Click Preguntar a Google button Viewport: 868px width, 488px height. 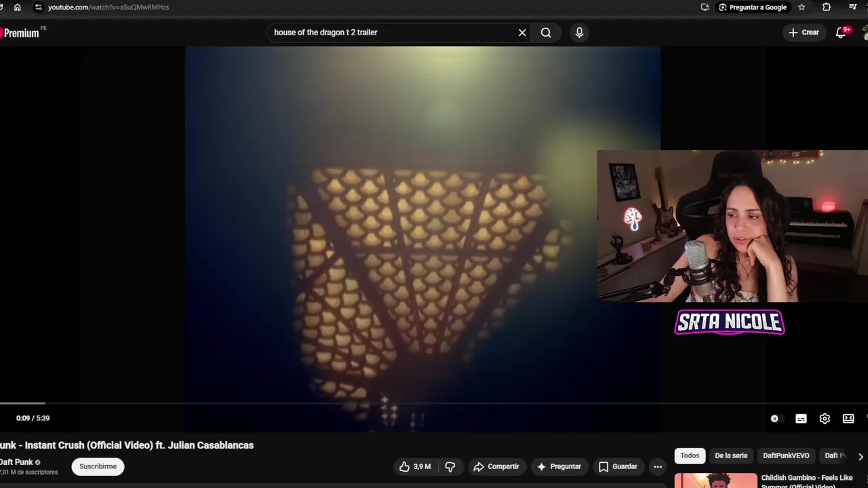(752, 7)
